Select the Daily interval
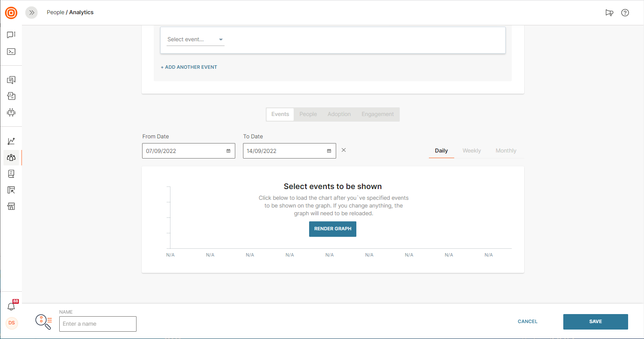This screenshot has width=644, height=339. [441, 151]
